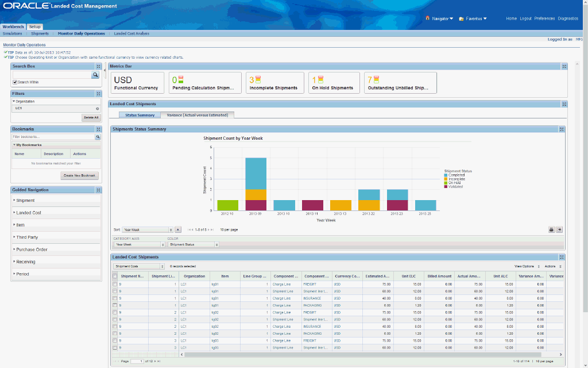588x368 pixels.
Task: Switch to Variance Actual versus Estimated tab
Action: click(x=198, y=115)
